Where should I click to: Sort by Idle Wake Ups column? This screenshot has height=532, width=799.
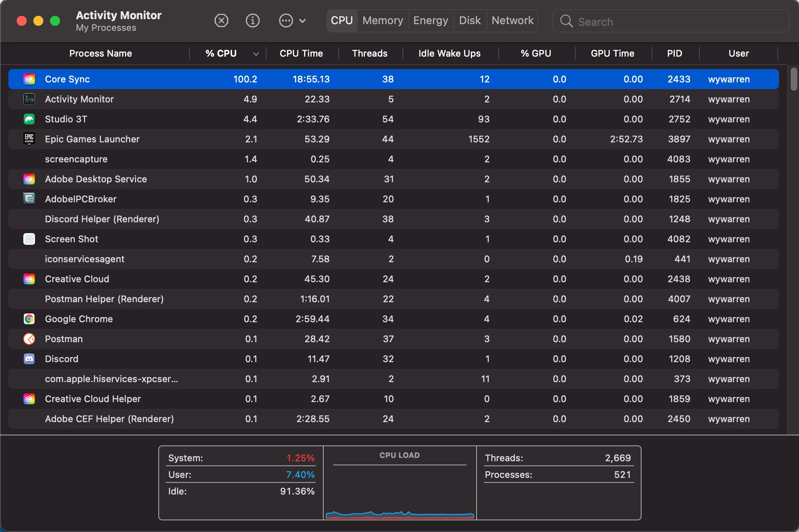point(449,53)
